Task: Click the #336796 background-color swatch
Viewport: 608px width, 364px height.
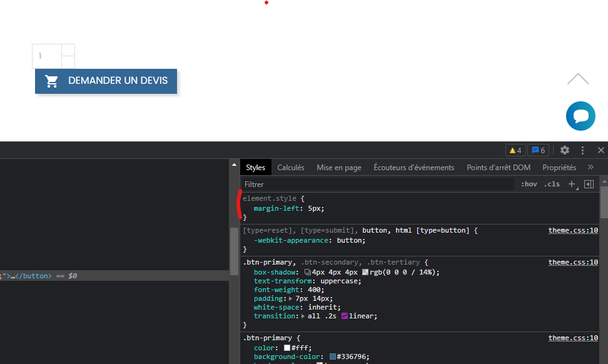Action: click(x=333, y=356)
